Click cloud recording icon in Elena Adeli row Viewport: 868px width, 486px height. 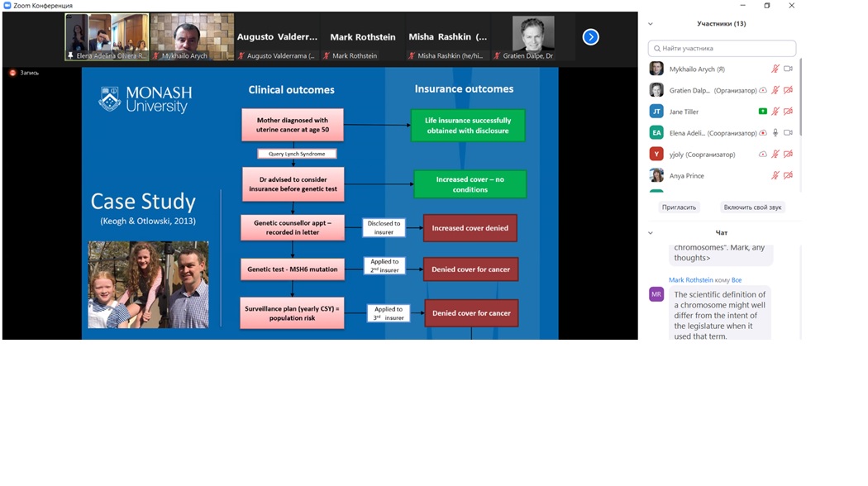pyautogui.click(x=763, y=133)
